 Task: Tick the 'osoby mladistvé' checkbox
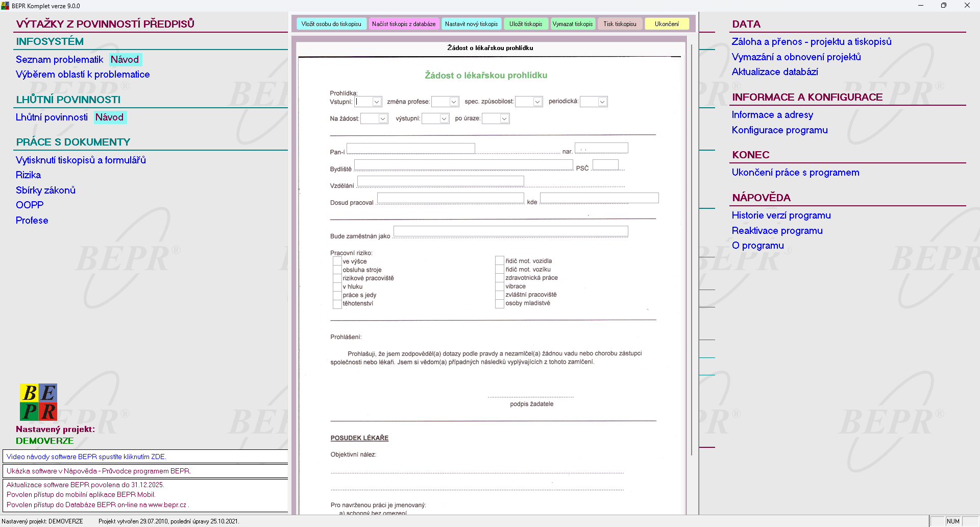tap(500, 303)
